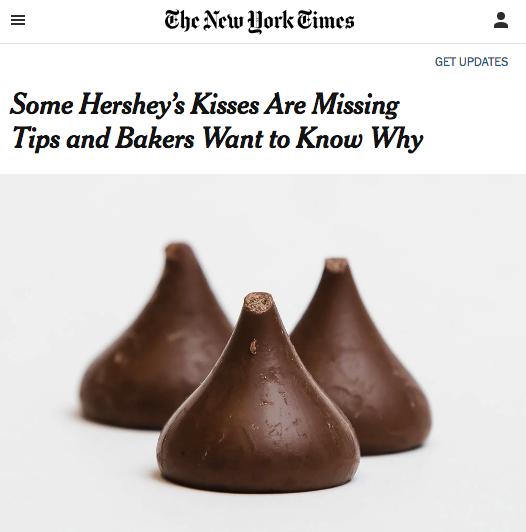
Task: Click "Times" in the masthead logo
Action: tap(326, 20)
